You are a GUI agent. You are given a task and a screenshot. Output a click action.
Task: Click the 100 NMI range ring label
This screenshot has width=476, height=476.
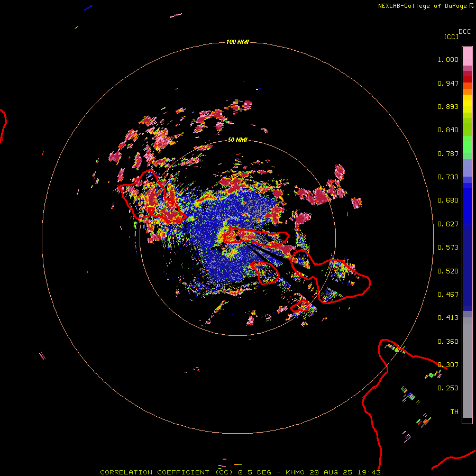click(237, 42)
